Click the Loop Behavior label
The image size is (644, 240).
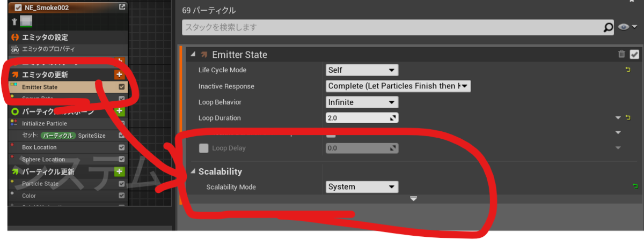click(x=219, y=102)
